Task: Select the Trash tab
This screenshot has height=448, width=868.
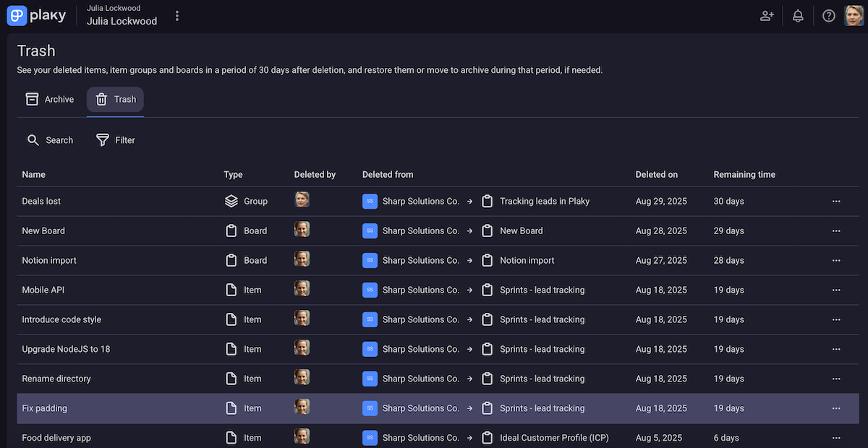Action: tap(114, 99)
